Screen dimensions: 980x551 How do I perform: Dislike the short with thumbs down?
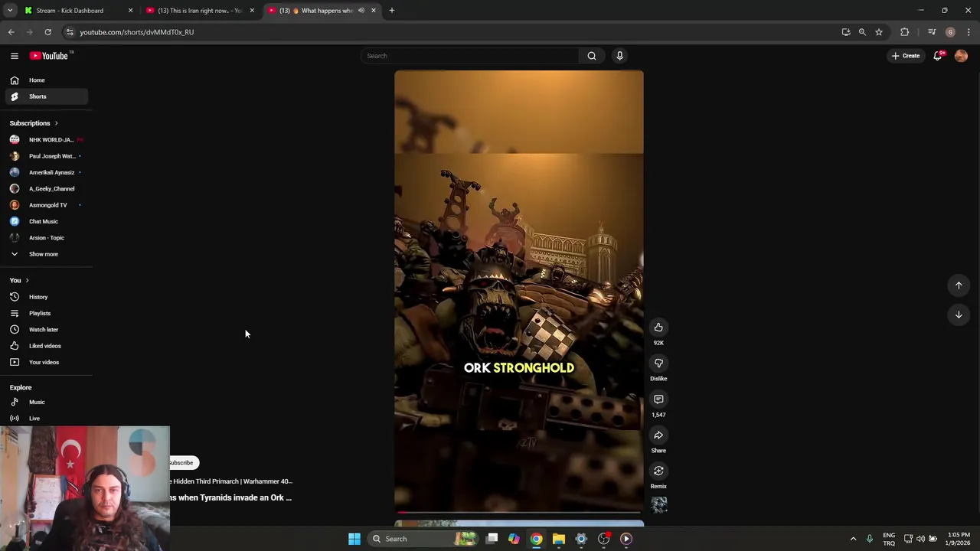coord(658,364)
